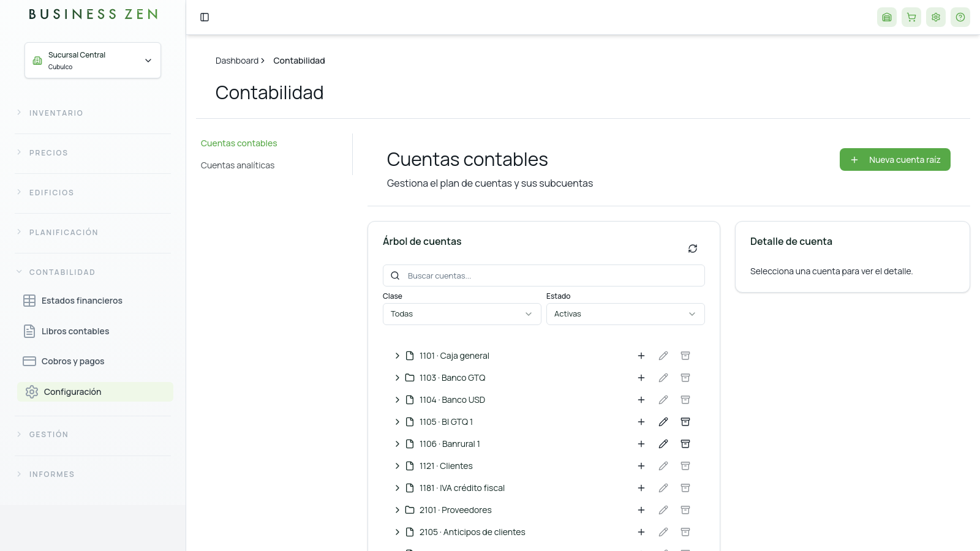Image resolution: width=980 pixels, height=551 pixels.
Task: Go to Dashboard via the breadcrumb
Action: click(x=237, y=61)
